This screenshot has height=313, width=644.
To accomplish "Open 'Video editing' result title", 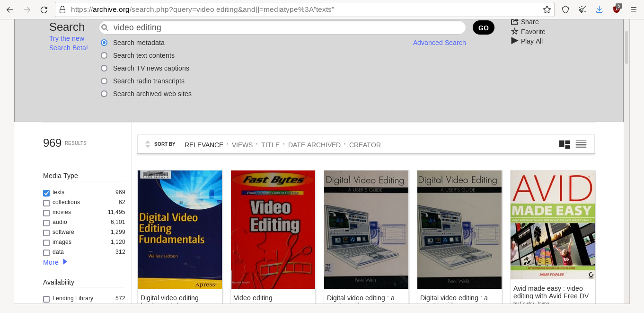I will [253, 298].
